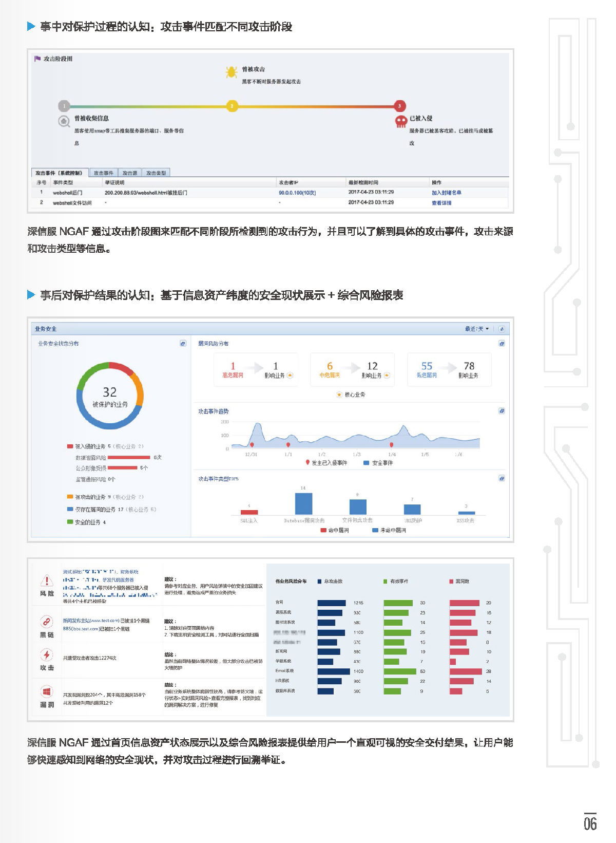Click the XSS攻击 bar
This screenshot has height=843, width=616.
[x=466, y=513]
